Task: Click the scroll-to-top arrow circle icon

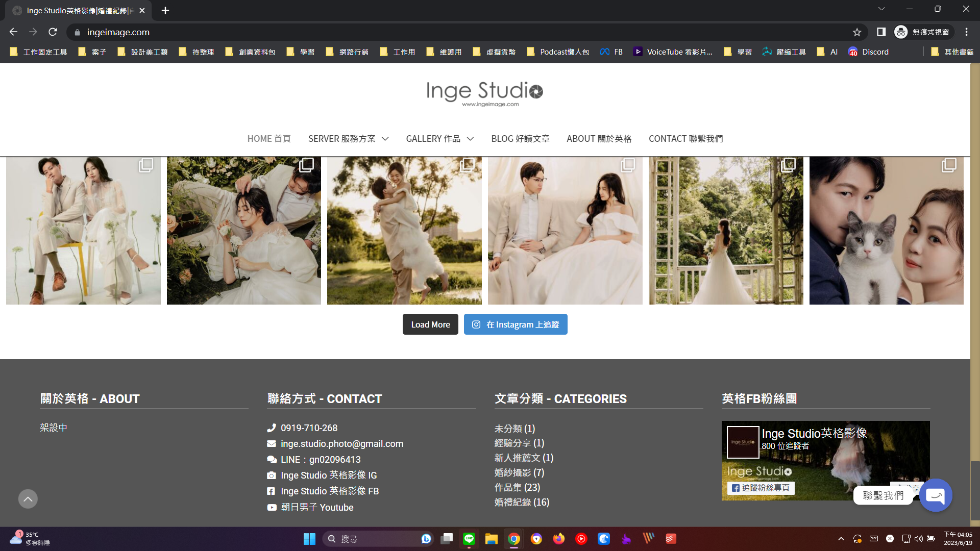Action: click(x=28, y=498)
